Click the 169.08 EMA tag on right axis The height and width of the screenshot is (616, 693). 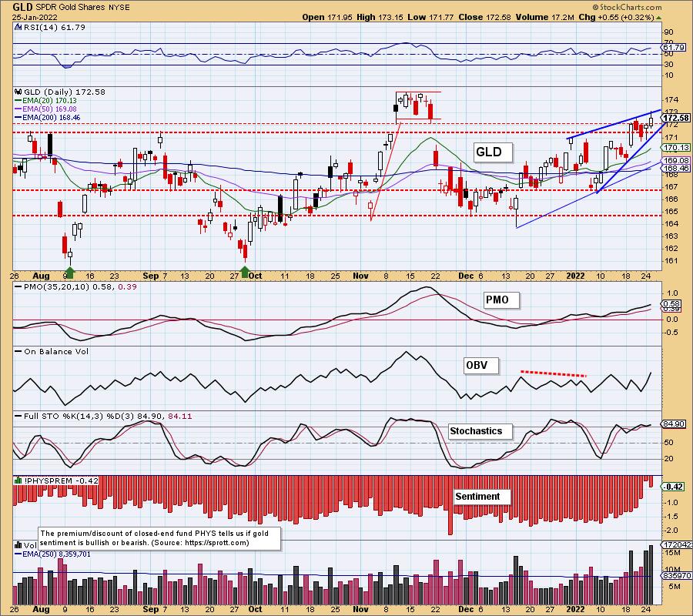pyautogui.click(x=676, y=161)
